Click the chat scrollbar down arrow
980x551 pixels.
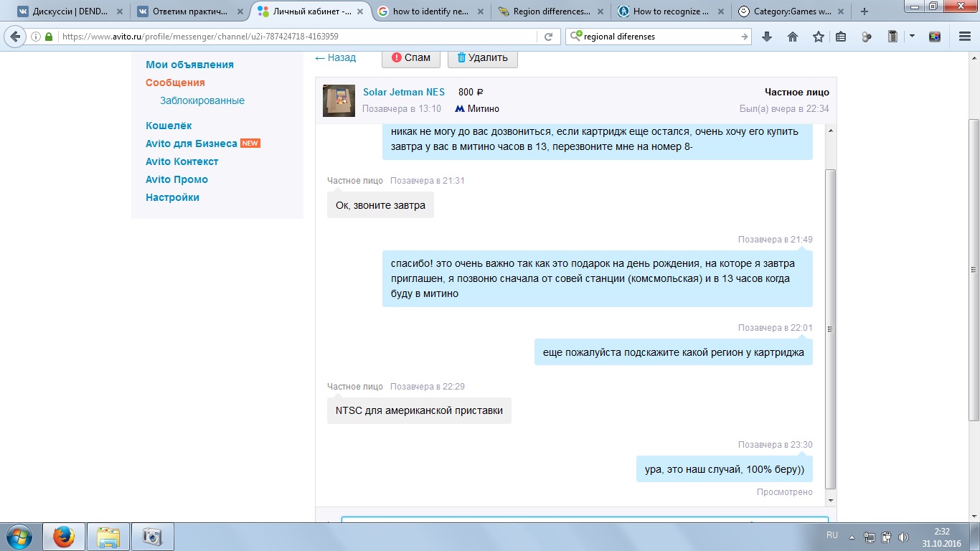[x=831, y=500]
